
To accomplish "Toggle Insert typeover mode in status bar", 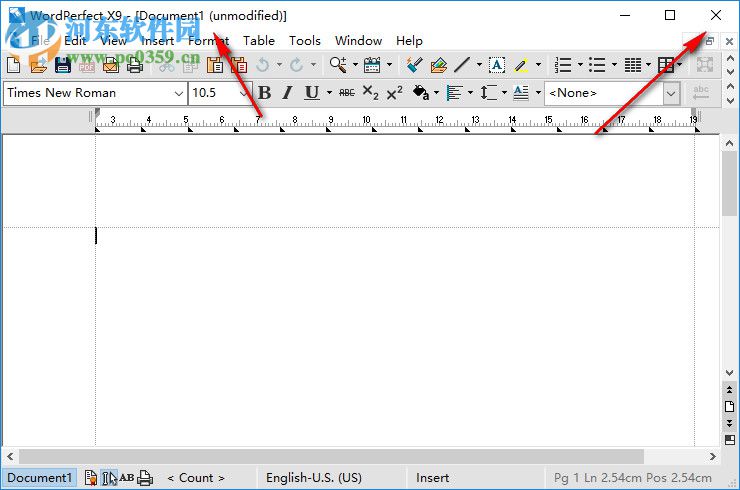I will point(433,478).
